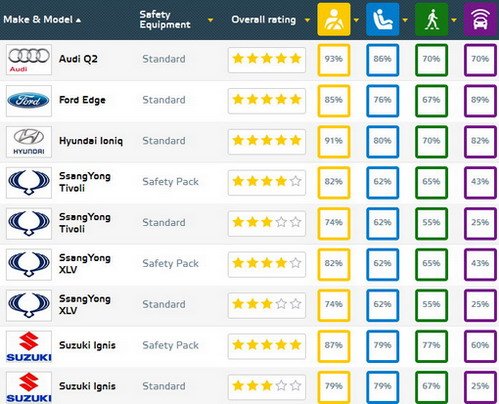The image size is (499, 404).
Task: Click the Hyundai logo beside Ioniq
Action: coord(29,142)
